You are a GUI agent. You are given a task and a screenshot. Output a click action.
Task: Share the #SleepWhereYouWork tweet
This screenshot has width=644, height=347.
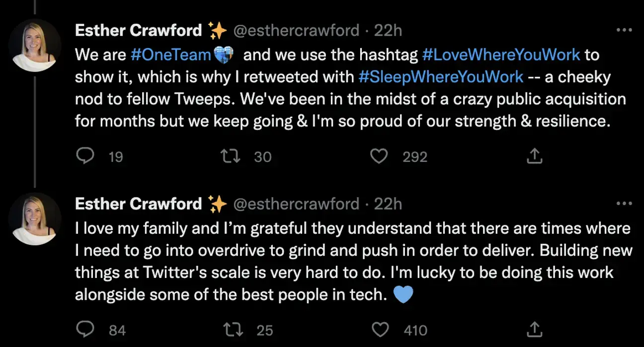click(535, 156)
